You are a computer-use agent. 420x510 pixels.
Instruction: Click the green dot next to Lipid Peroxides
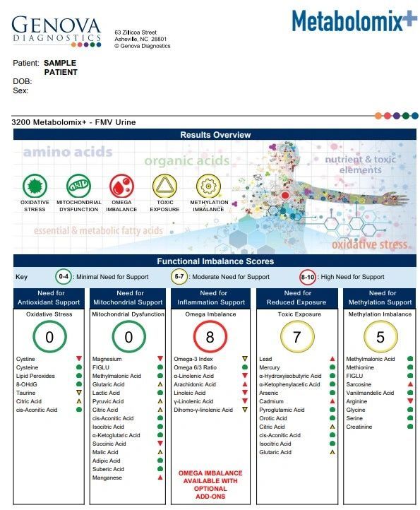[x=78, y=376]
